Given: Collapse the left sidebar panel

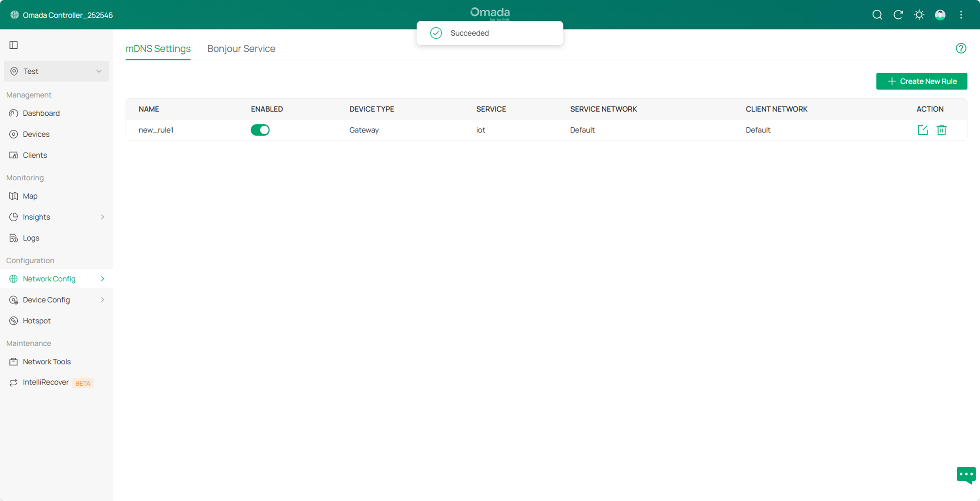Looking at the screenshot, I should click(14, 45).
